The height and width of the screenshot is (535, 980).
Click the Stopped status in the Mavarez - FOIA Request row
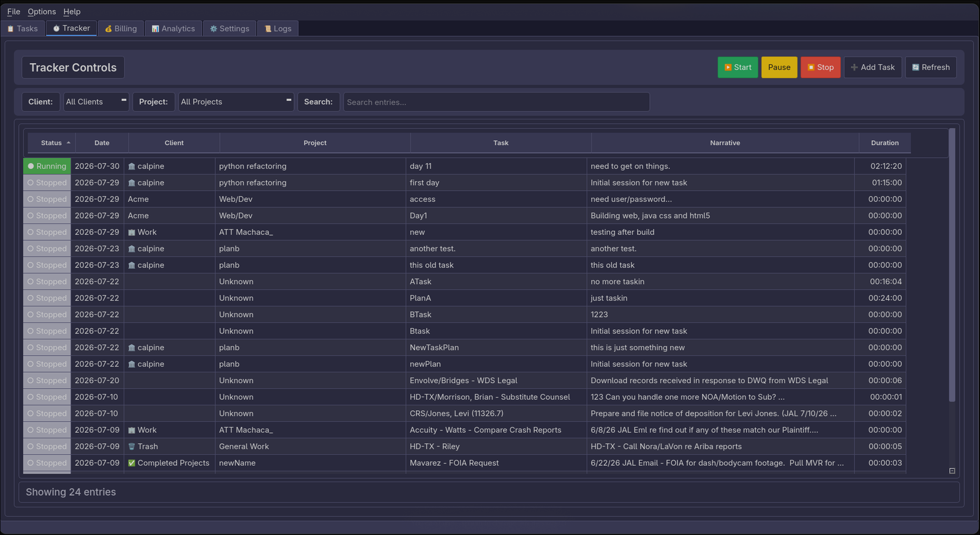point(47,463)
